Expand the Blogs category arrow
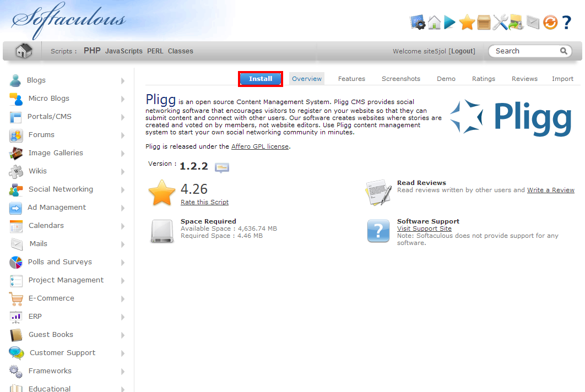The width and height of the screenshot is (585, 392). [123, 81]
